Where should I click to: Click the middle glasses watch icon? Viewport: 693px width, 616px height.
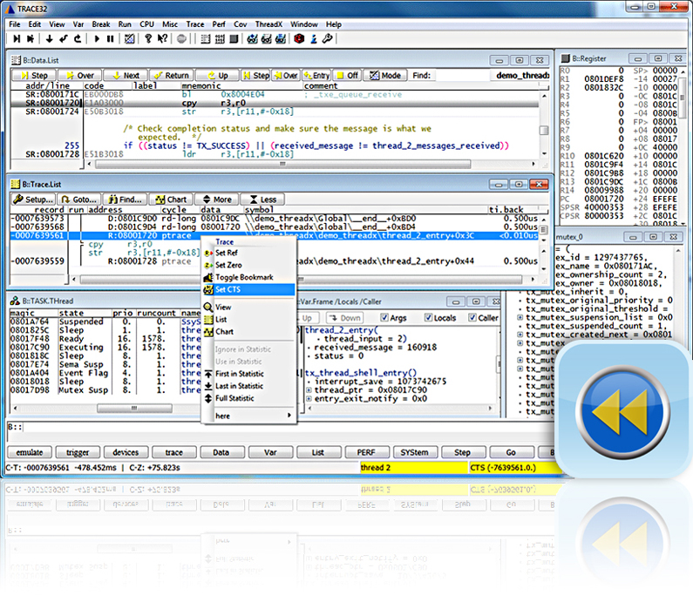[x=267, y=39]
